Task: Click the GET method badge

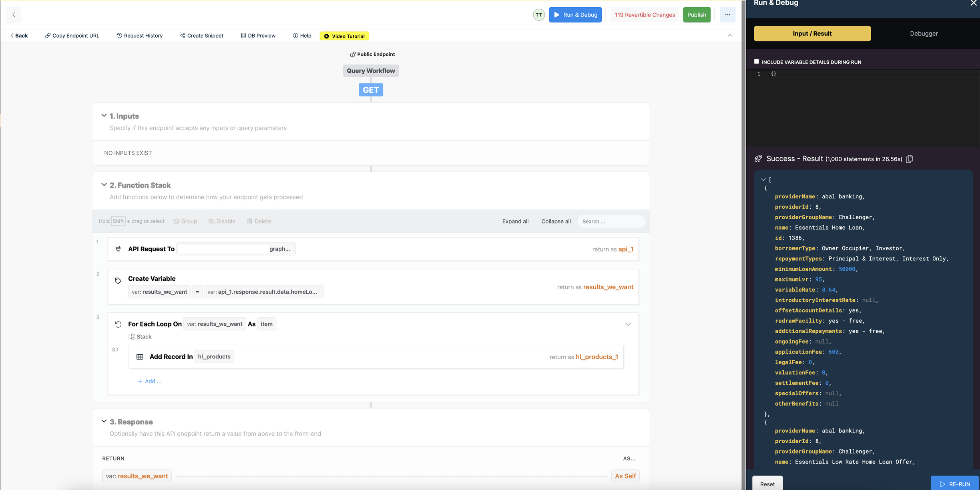Action: point(371,90)
